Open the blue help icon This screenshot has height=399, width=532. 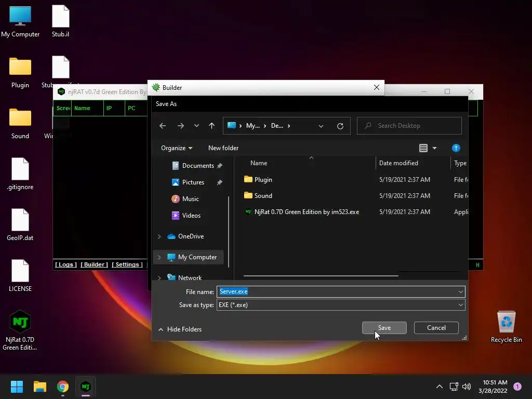(x=456, y=148)
